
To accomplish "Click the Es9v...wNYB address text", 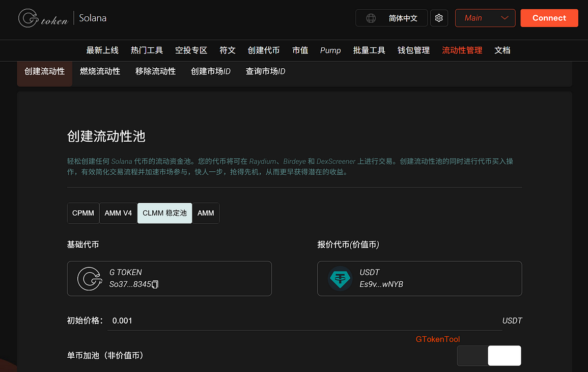I will pos(381,284).
